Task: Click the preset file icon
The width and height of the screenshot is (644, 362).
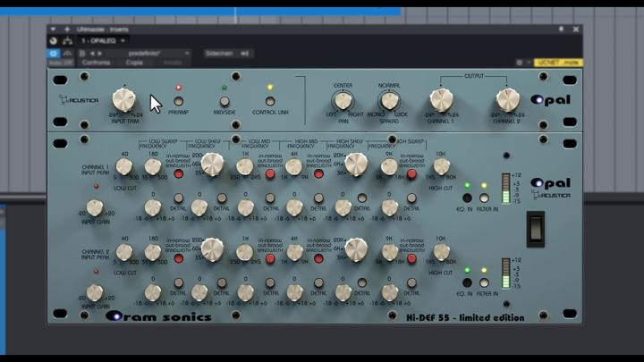Action: [x=82, y=54]
